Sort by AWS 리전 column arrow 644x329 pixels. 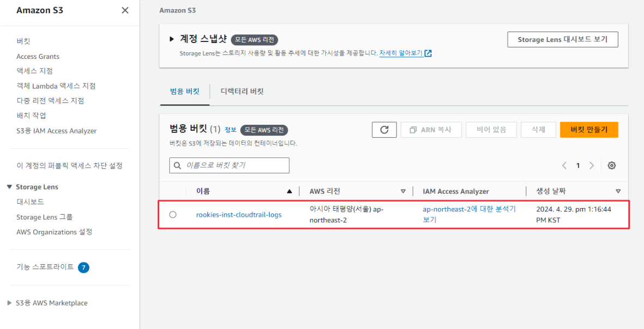[x=403, y=191]
